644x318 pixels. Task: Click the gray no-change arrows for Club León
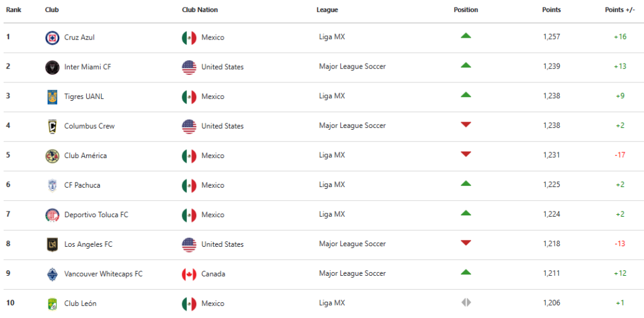[x=466, y=303]
